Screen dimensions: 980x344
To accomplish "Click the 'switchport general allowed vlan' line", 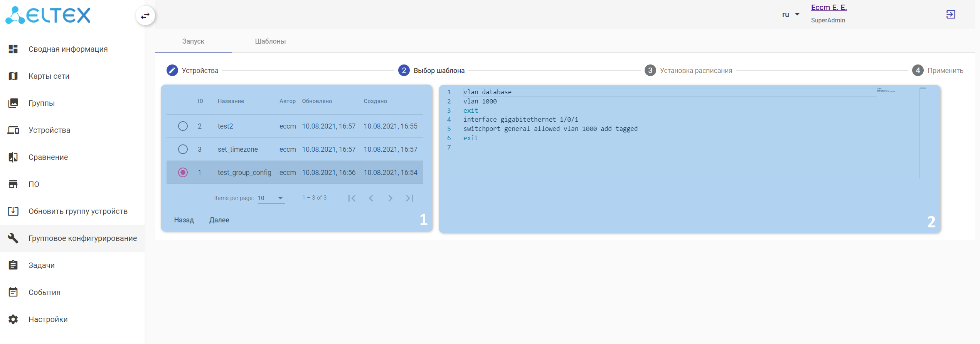I will click(x=550, y=129).
